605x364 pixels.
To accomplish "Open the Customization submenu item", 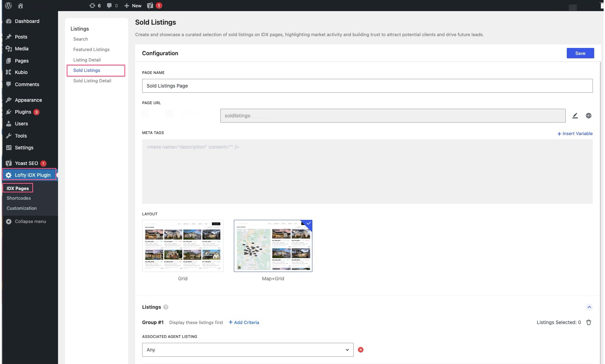I will coord(22,208).
